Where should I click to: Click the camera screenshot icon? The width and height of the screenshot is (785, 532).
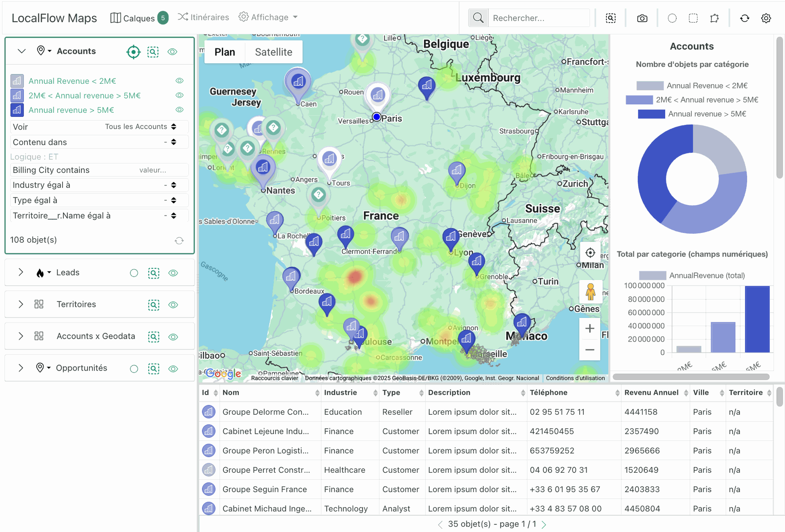point(642,18)
